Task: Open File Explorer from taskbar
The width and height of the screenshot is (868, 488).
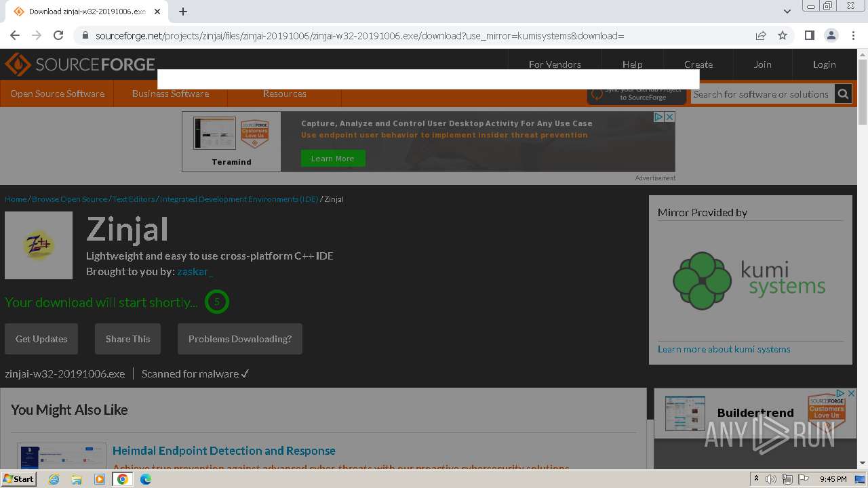Action: pos(77,479)
